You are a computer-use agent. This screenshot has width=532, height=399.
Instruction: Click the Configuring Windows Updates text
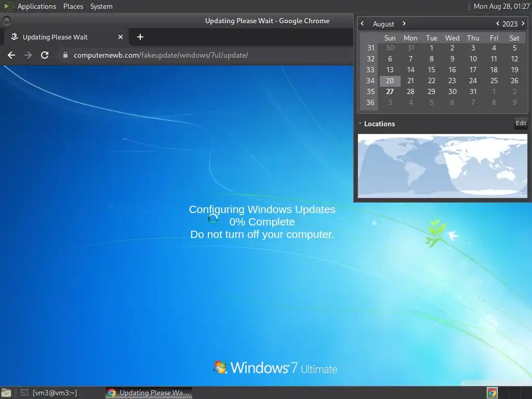point(262,209)
